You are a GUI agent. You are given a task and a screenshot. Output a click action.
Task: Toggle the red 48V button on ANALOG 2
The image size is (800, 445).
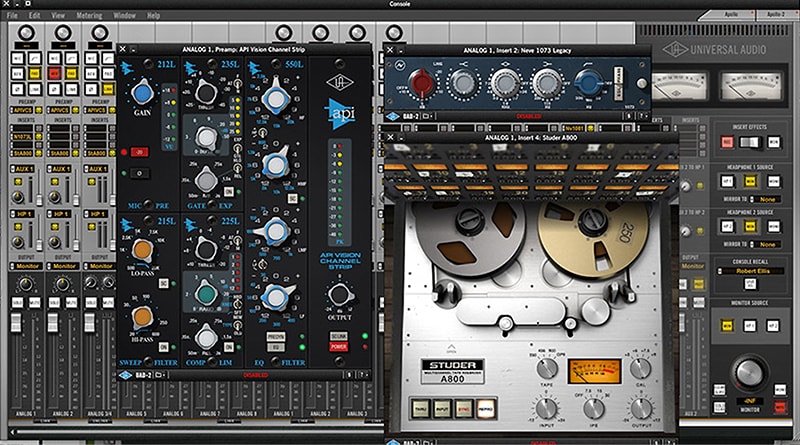54,73
